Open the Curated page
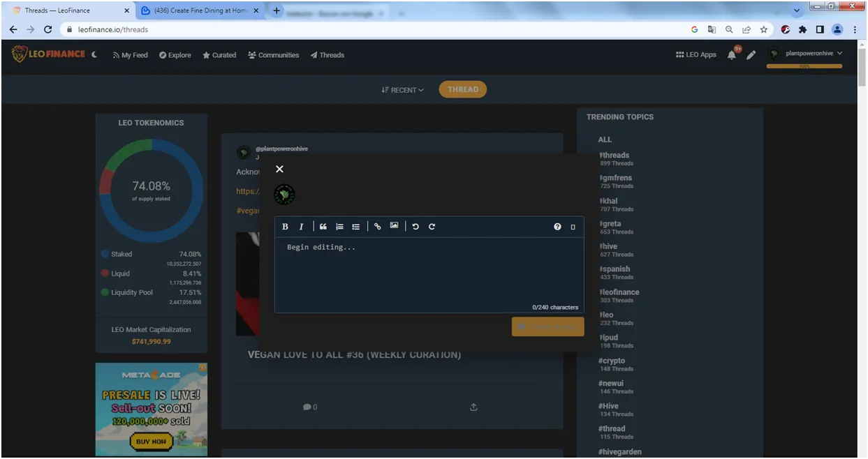 219,55
